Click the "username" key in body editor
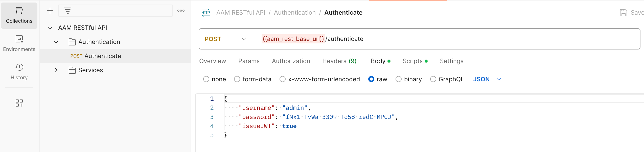This screenshot has height=152, width=644. (x=257, y=108)
